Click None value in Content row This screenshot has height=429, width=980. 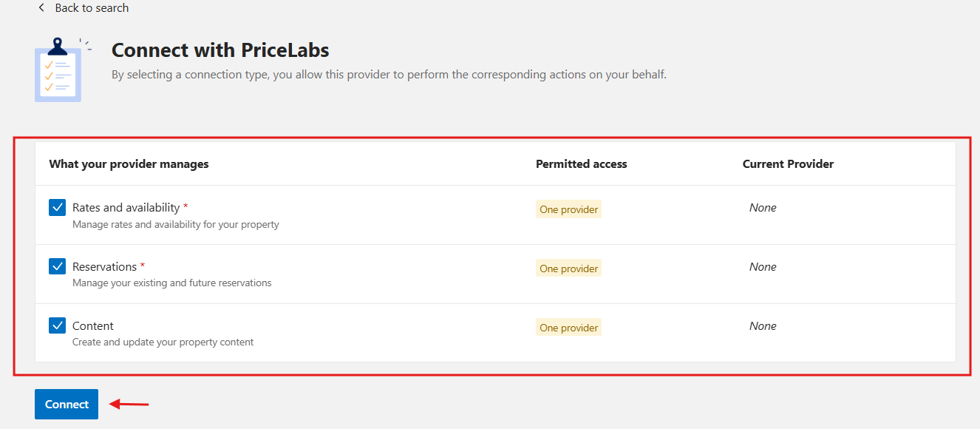pos(763,326)
